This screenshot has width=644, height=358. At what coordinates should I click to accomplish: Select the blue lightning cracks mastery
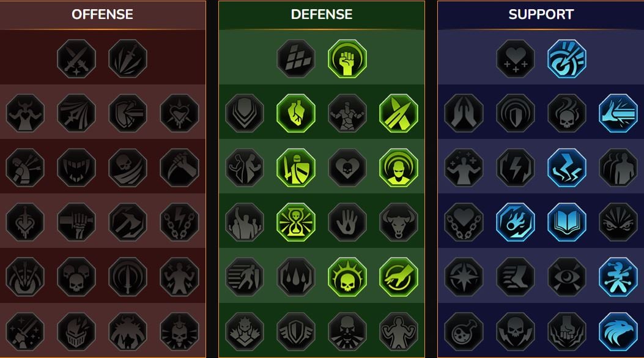click(567, 168)
